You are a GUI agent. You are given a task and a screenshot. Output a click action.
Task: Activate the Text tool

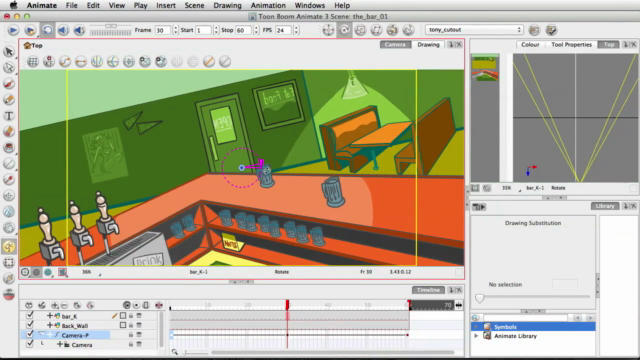click(x=9, y=116)
